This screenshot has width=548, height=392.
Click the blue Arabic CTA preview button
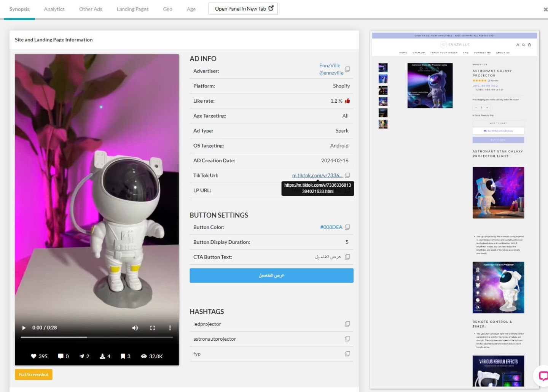(271, 275)
